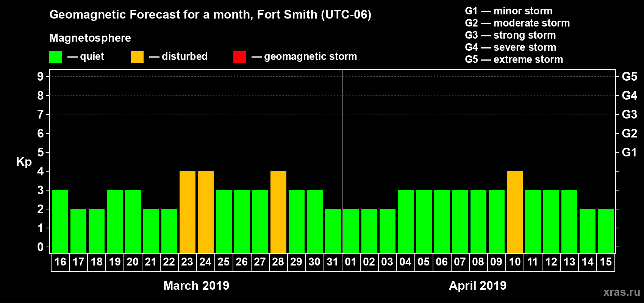Click the '— quiet' legend label
Image resolution: width=644 pixels, height=303 pixels.
(86, 56)
